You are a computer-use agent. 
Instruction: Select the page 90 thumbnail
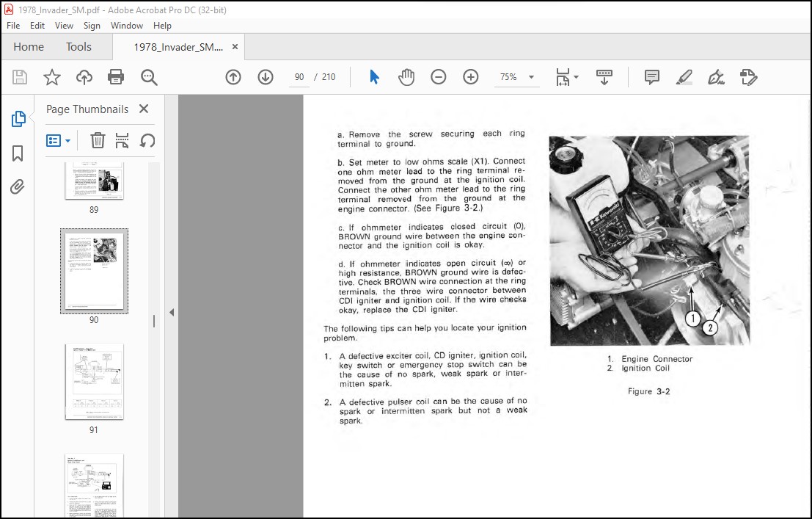point(94,271)
